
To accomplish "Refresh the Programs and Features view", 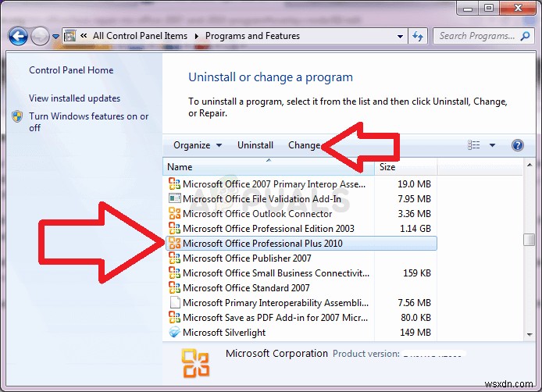I will 418,36.
